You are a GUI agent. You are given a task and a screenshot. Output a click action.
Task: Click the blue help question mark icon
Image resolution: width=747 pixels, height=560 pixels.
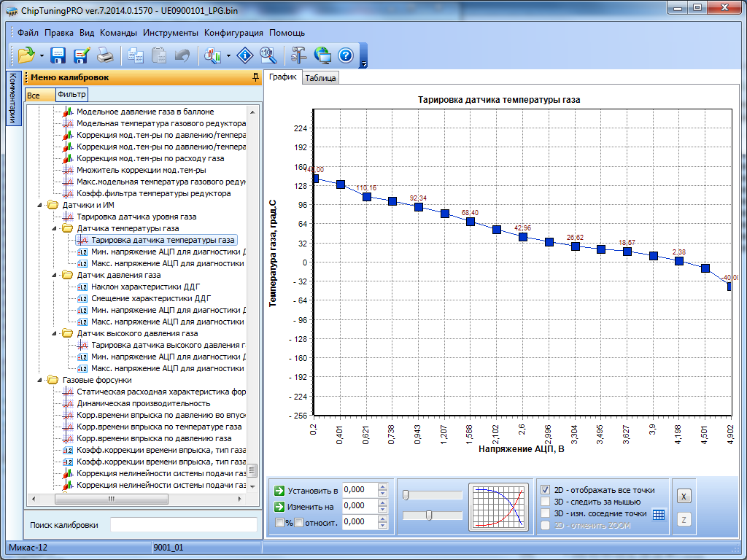(345, 55)
